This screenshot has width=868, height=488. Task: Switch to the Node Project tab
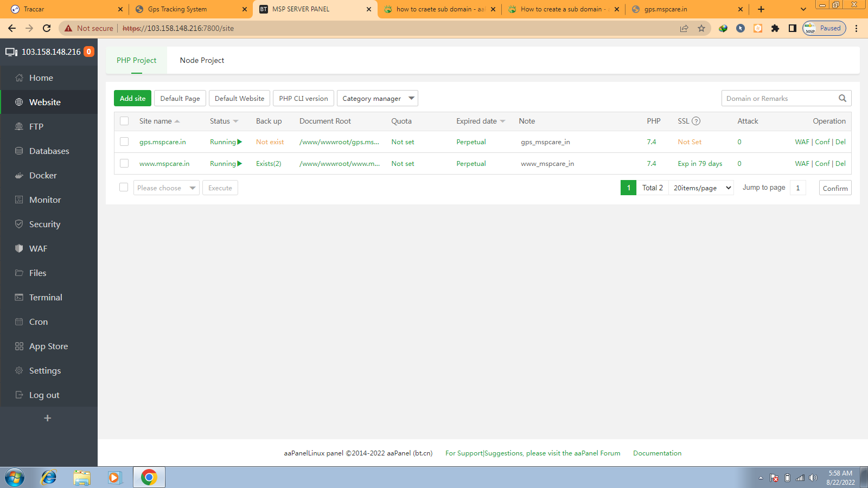202,60
